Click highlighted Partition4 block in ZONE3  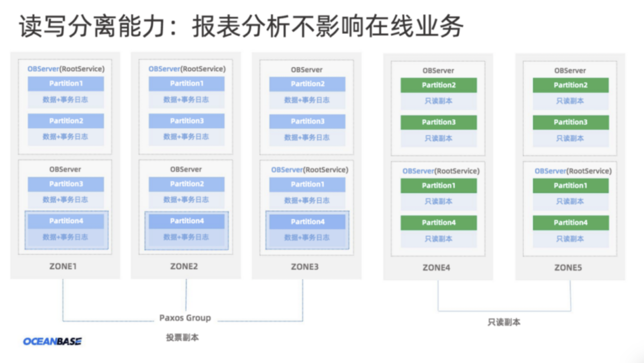tap(307, 222)
